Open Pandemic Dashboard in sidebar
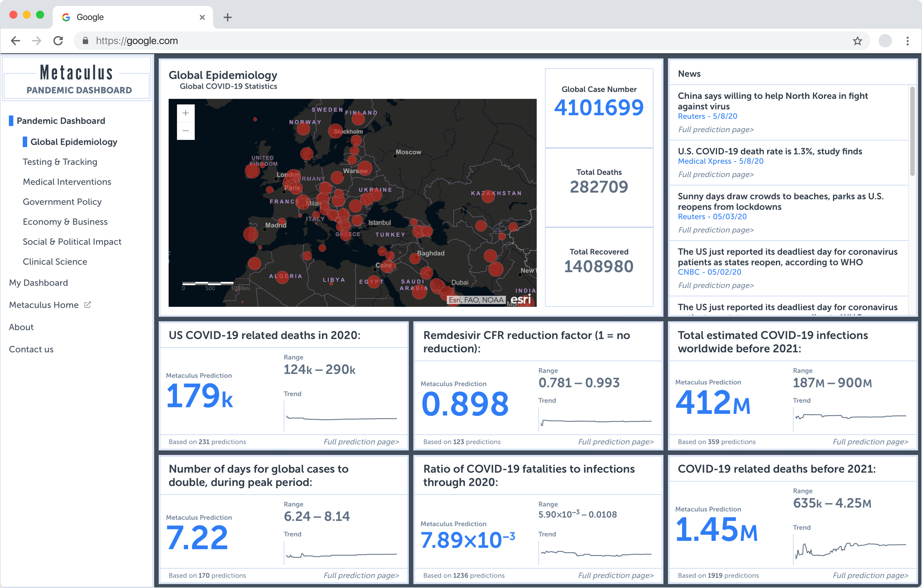Viewport: 922px width, 588px height. point(61,121)
